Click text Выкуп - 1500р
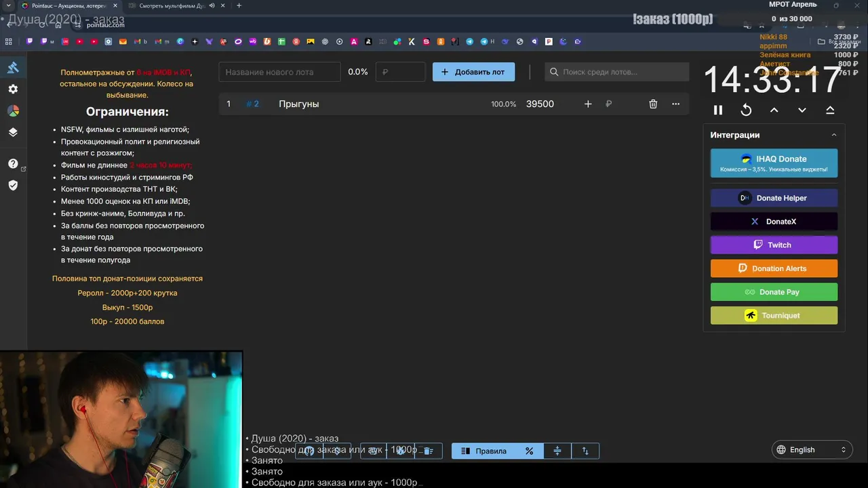 127,307
